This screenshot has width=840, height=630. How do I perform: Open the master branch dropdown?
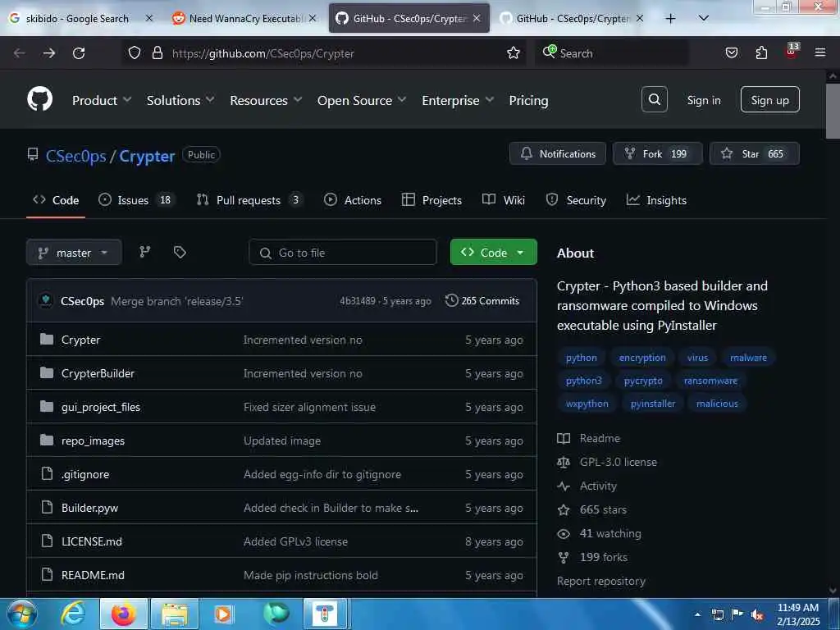tap(74, 253)
